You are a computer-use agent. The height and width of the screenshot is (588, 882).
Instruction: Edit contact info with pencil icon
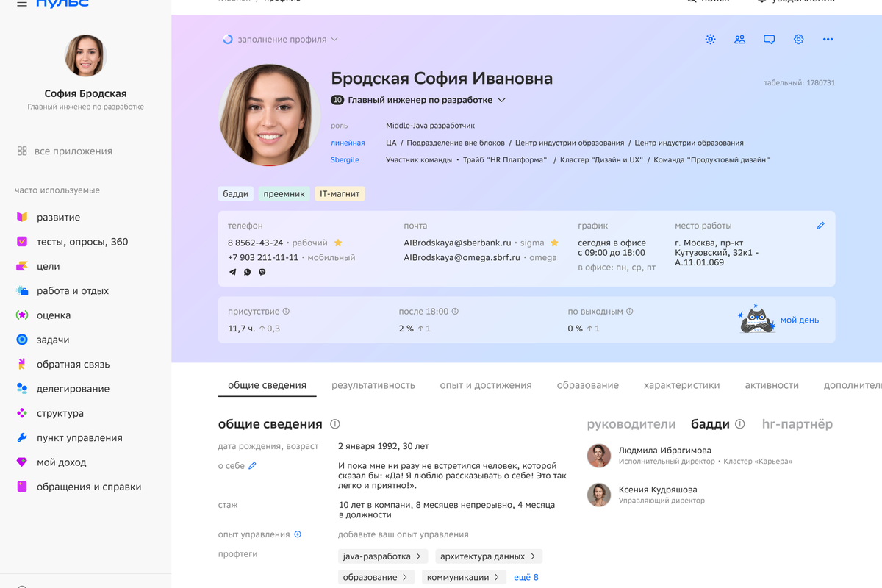coord(821,226)
